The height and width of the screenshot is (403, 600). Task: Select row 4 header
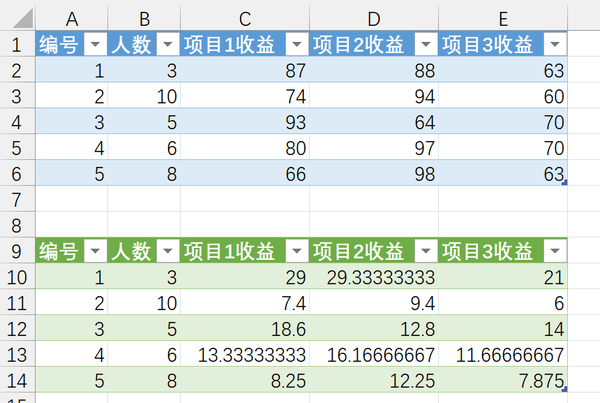(17, 122)
